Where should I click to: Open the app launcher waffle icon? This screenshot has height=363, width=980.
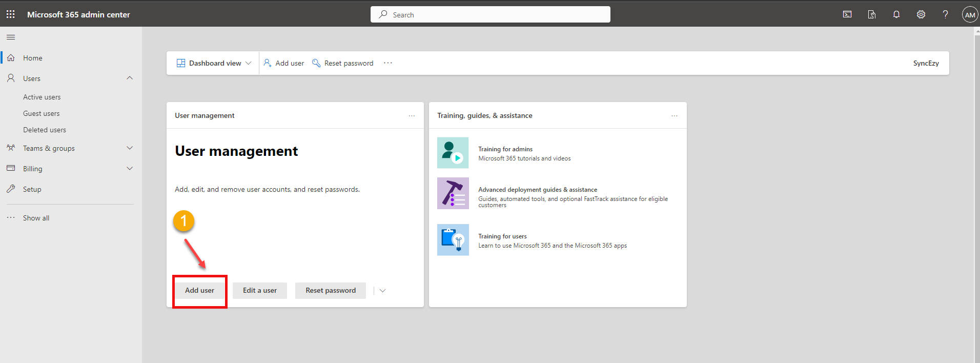click(10, 14)
